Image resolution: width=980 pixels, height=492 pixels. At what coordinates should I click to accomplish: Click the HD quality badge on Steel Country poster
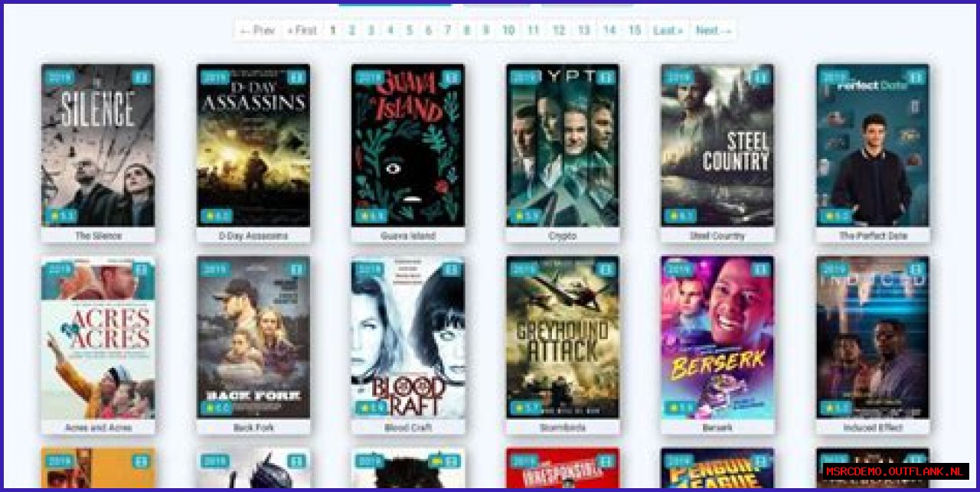760,77
